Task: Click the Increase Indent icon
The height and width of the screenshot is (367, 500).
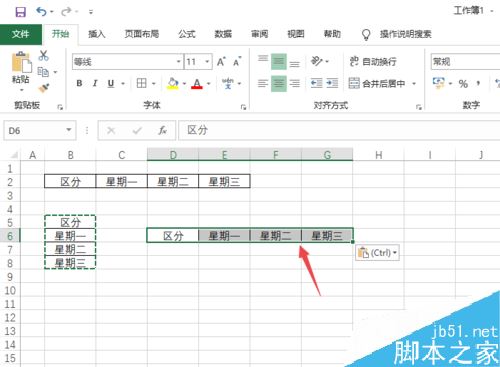Action: (x=332, y=83)
